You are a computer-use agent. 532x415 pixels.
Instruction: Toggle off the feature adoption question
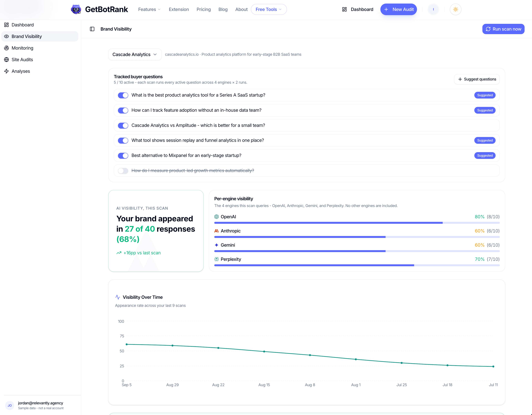click(123, 110)
